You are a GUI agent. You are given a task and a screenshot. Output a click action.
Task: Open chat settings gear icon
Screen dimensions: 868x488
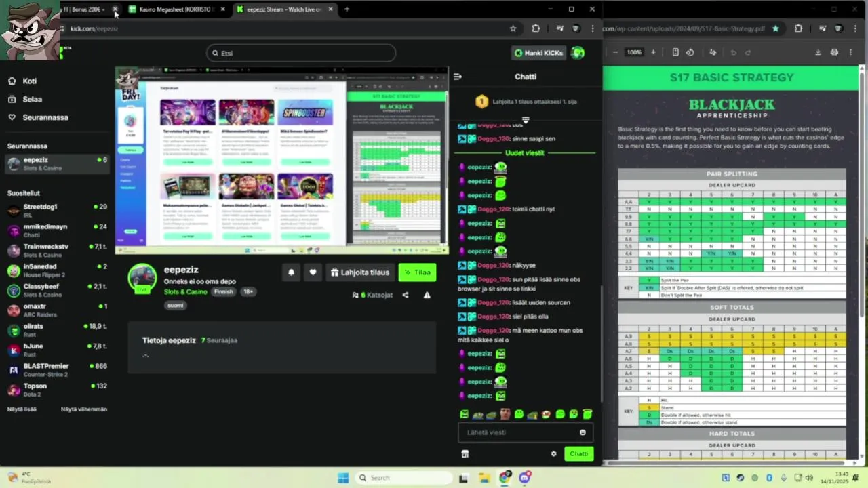click(553, 454)
